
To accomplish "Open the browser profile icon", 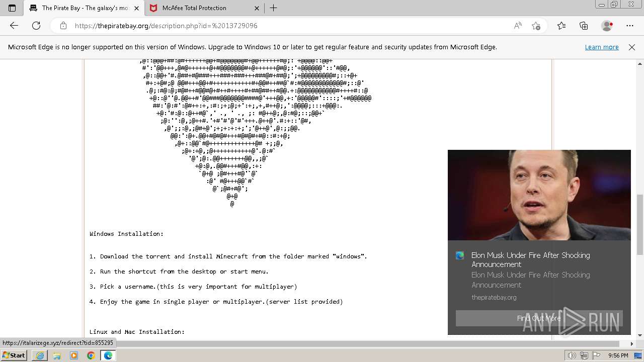I will click(607, 26).
